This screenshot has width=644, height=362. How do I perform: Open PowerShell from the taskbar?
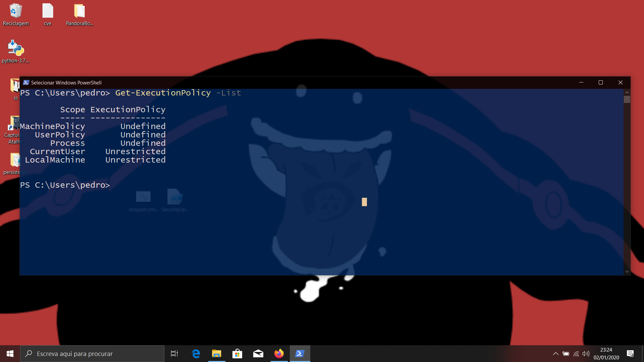pyautogui.click(x=300, y=354)
